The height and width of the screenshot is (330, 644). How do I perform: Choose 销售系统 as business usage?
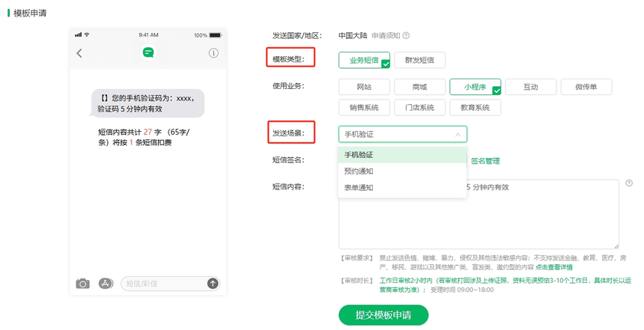click(x=364, y=108)
